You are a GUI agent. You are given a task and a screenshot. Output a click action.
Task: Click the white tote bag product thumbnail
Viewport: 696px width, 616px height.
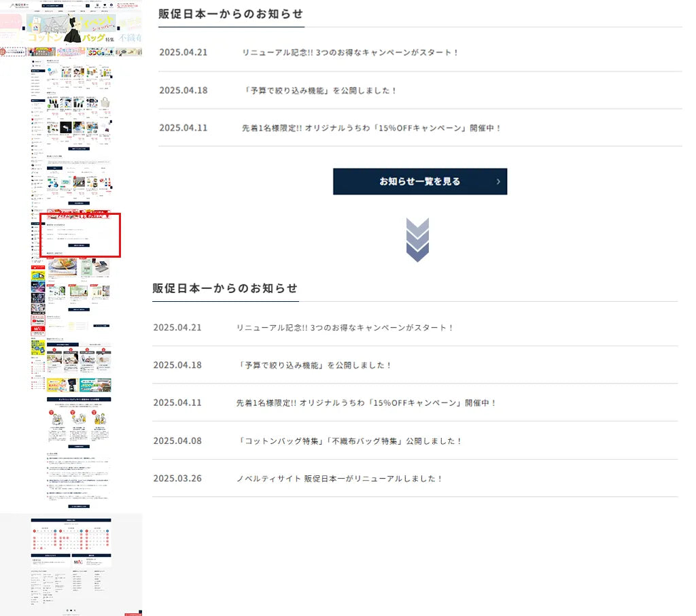click(105, 103)
